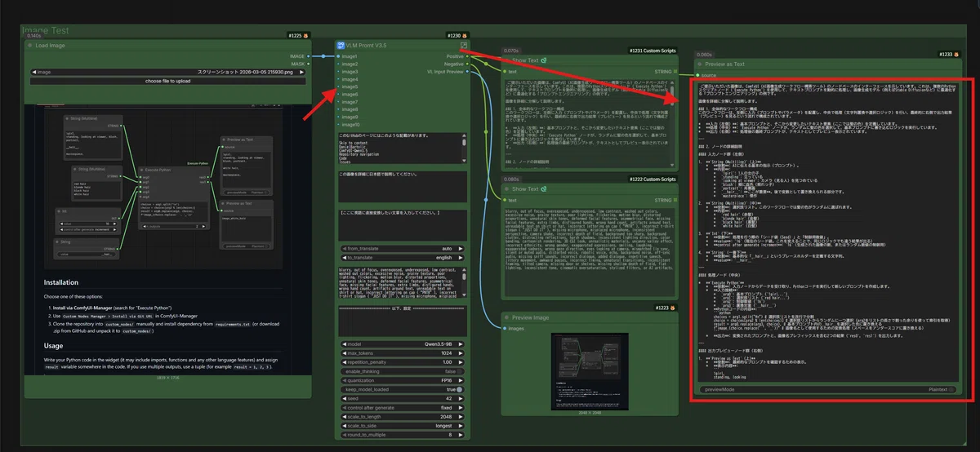
Task: Click the Custom-Scripts icon on Show Text #1222
Action: (543, 188)
